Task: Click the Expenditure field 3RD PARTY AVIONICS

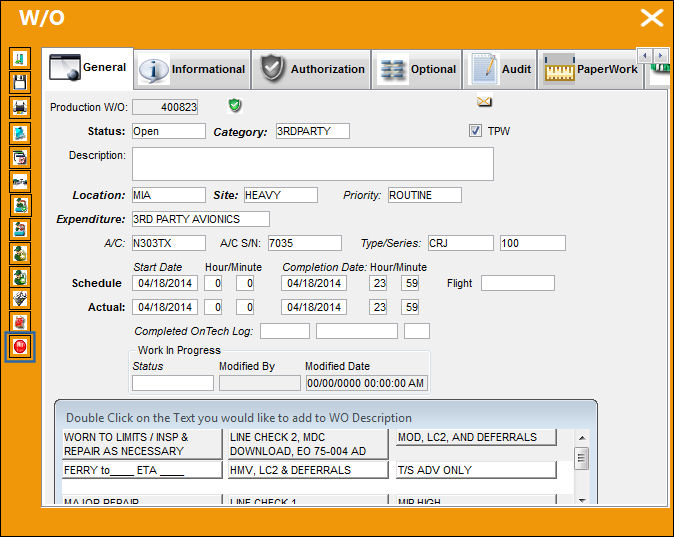Action: pyautogui.click(x=201, y=219)
